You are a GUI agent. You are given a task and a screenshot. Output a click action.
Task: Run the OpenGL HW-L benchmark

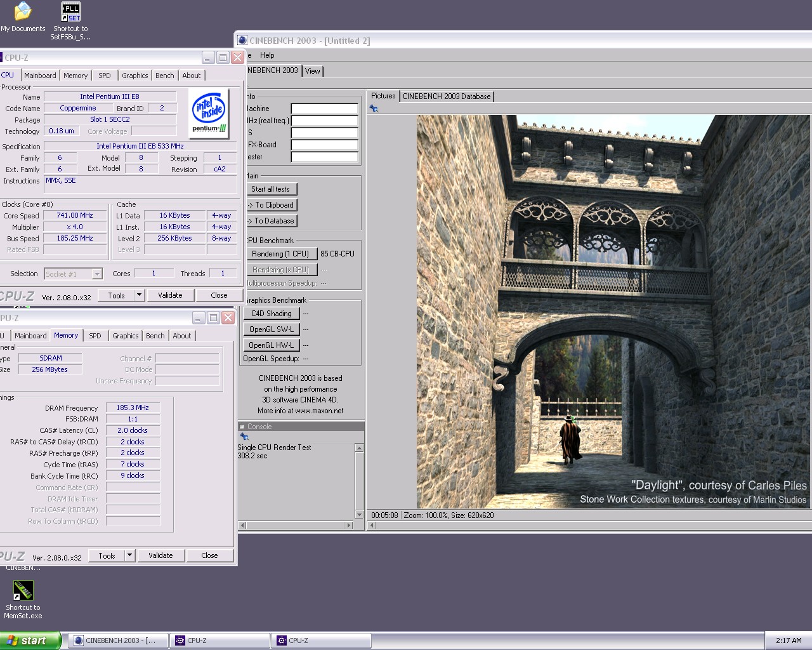pos(271,345)
